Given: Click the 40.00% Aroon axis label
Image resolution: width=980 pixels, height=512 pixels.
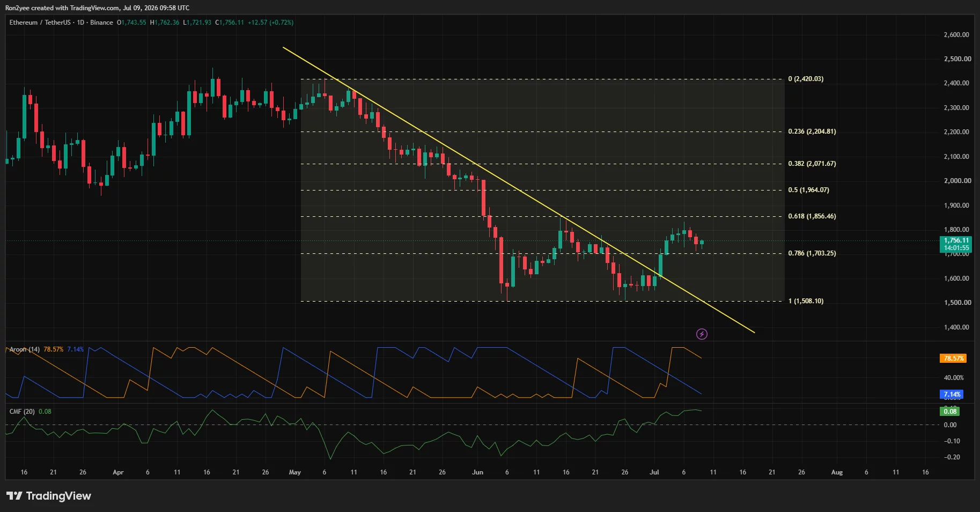Looking at the screenshot, I should [954, 378].
